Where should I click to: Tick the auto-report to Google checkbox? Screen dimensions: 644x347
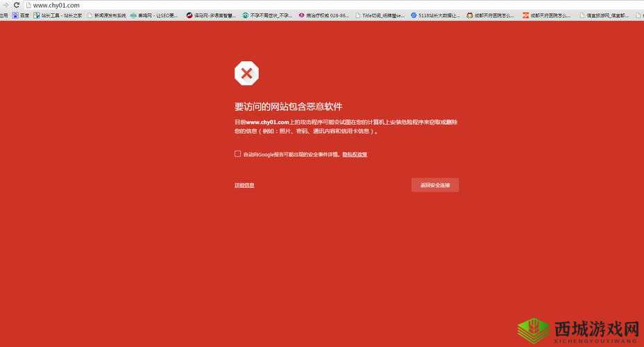tap(237, 153)
